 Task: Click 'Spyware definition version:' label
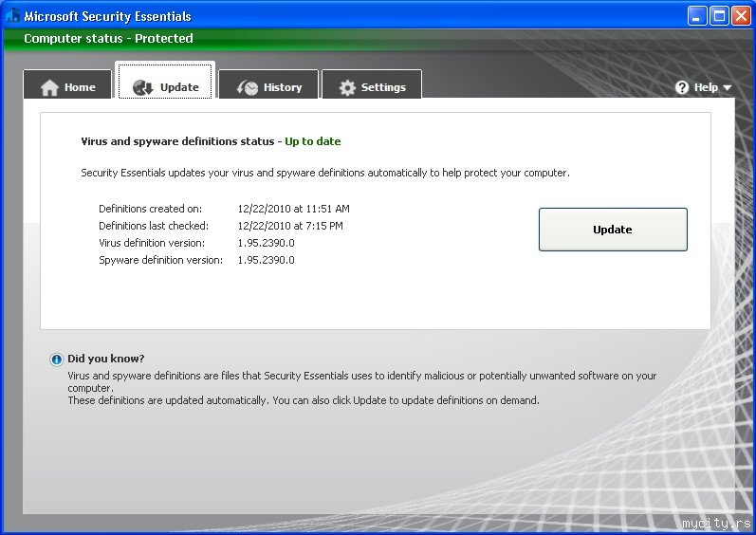(x=161, y=260)
